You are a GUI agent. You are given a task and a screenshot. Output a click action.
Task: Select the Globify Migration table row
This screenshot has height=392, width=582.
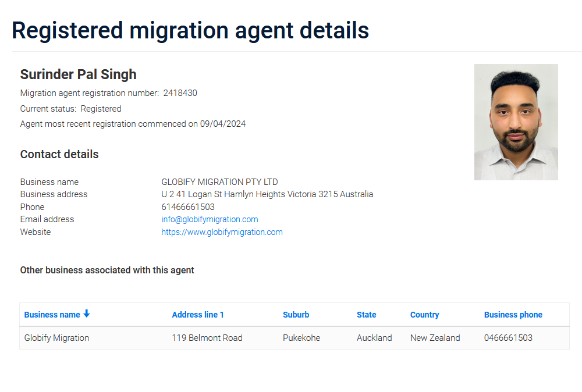56,338
